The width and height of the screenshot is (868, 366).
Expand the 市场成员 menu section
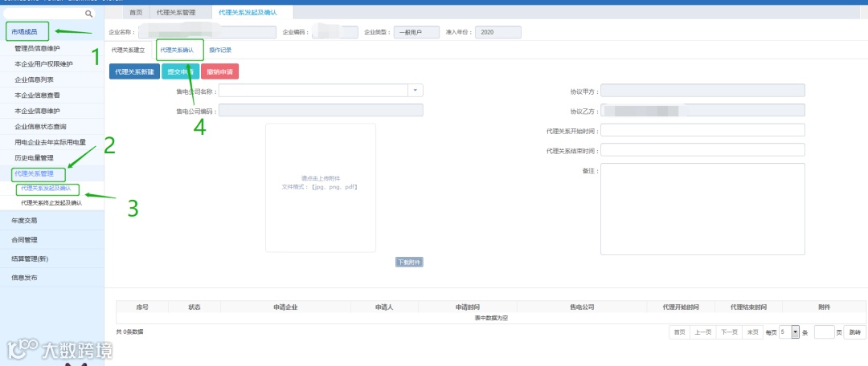click(x=24, y=31)
